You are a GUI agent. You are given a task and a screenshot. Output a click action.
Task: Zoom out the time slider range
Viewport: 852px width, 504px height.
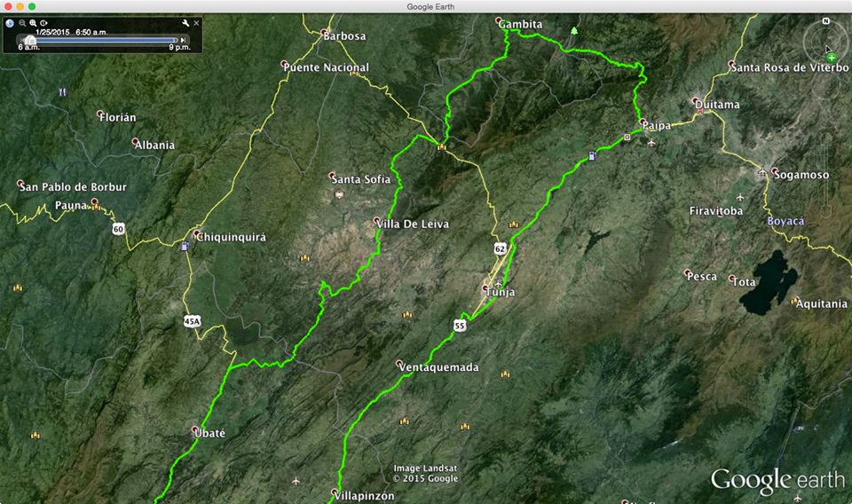click(x=22, y=23)
